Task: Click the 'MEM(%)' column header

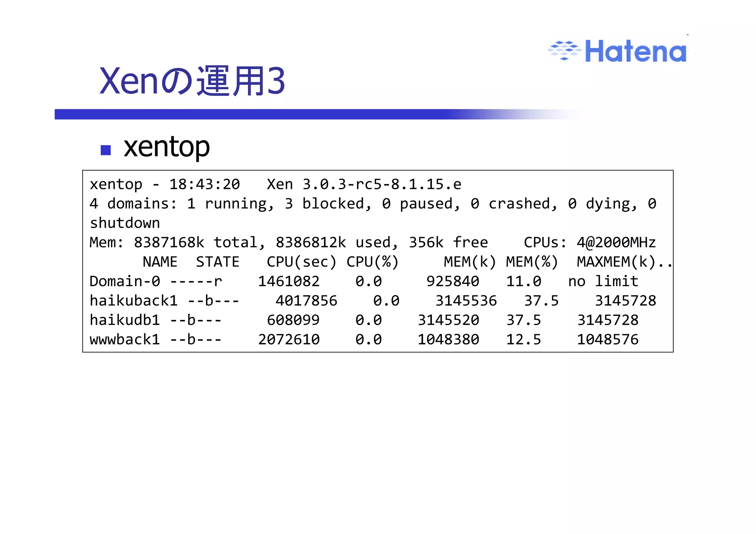Action: (532, 262)
